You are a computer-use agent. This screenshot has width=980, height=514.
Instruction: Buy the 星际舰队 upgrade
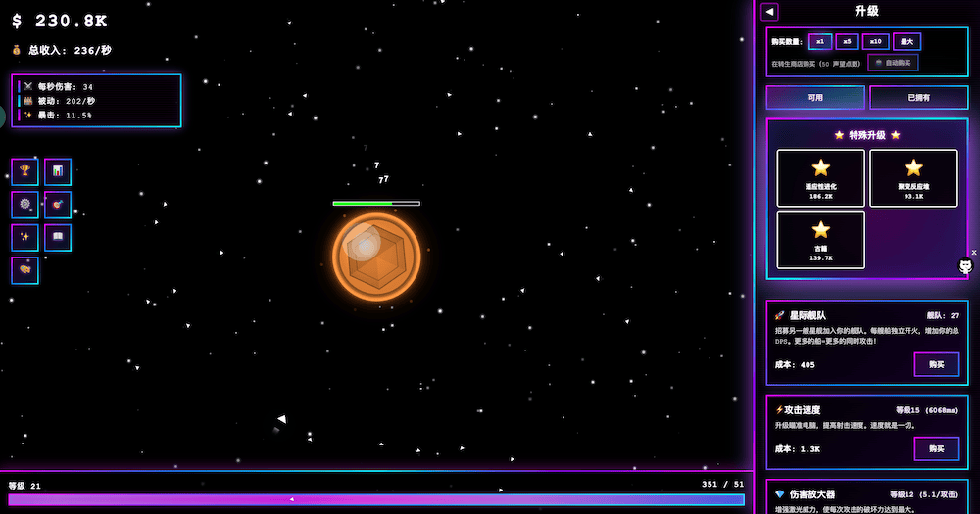pos(936,364)
